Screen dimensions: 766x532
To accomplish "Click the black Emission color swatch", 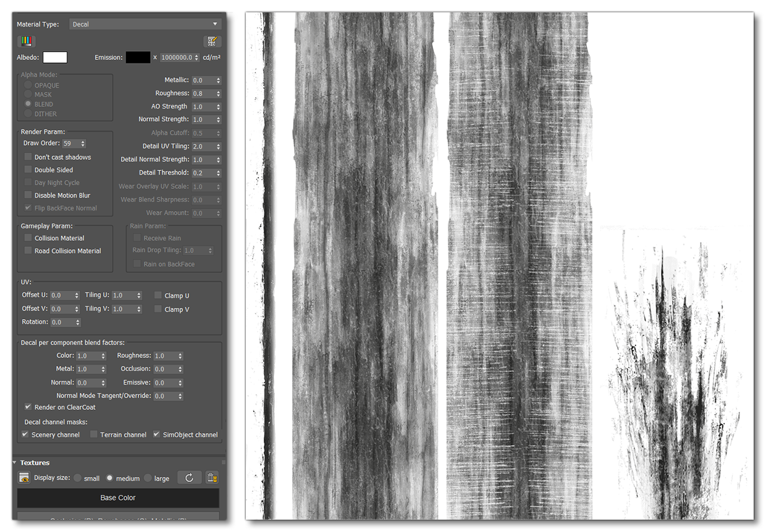I will tap(138, 57).
